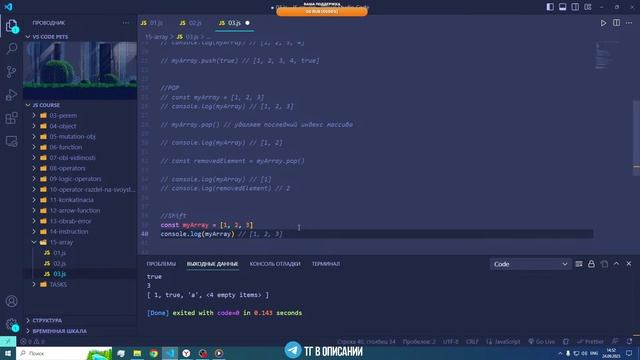Click console.log(myArray) on line 40
Image resolution: width=640 pixels, height=360 pixels.
198,234
